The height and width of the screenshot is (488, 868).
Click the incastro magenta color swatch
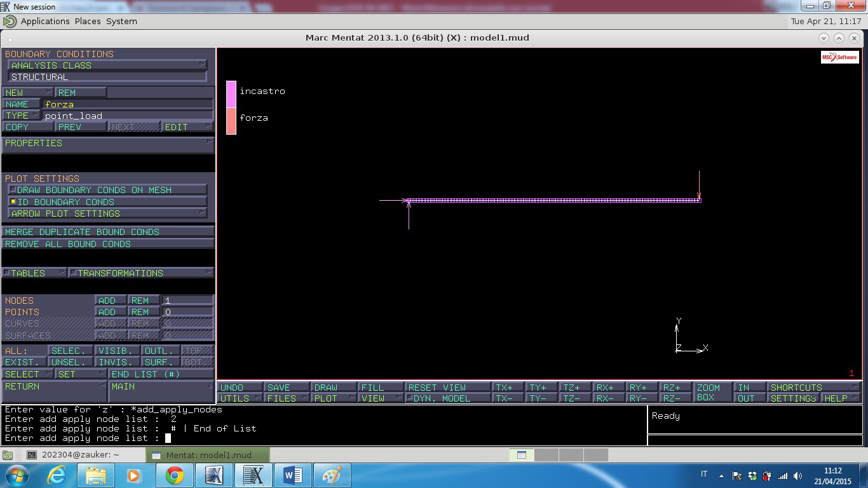click(x=231, y=94)
